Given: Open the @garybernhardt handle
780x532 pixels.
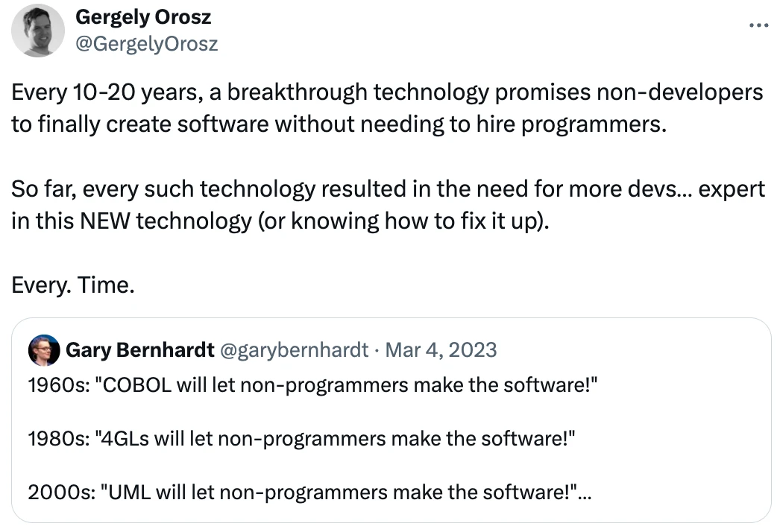Looking at the screenshot, I should (294, 350).
